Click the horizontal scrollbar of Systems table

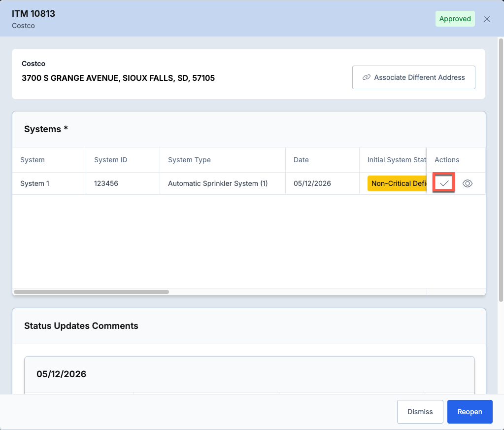click(92, 292)
